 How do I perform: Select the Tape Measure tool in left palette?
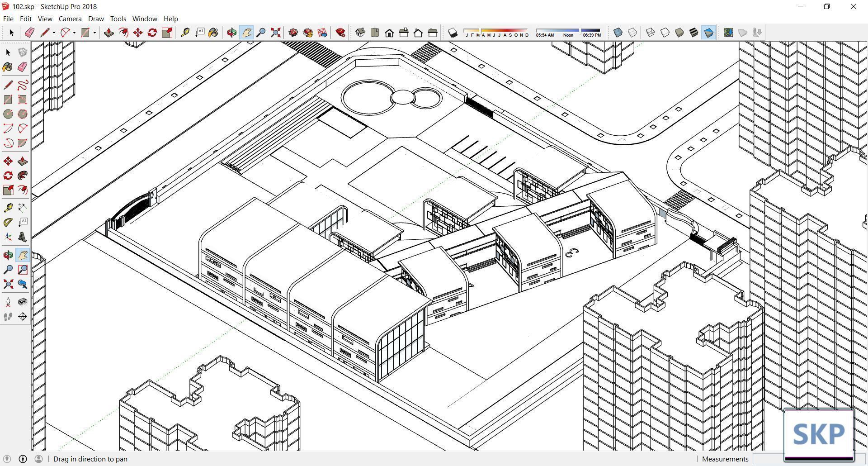8,208
